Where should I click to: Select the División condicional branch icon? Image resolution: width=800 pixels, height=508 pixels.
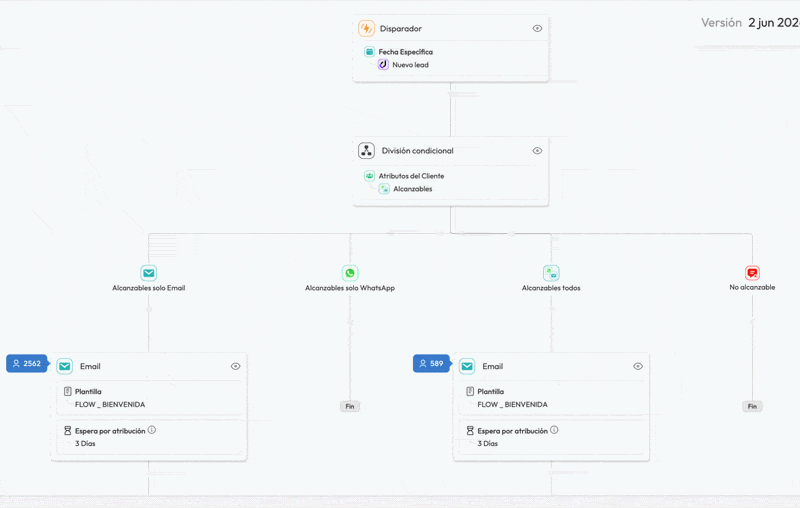[366, 150]
